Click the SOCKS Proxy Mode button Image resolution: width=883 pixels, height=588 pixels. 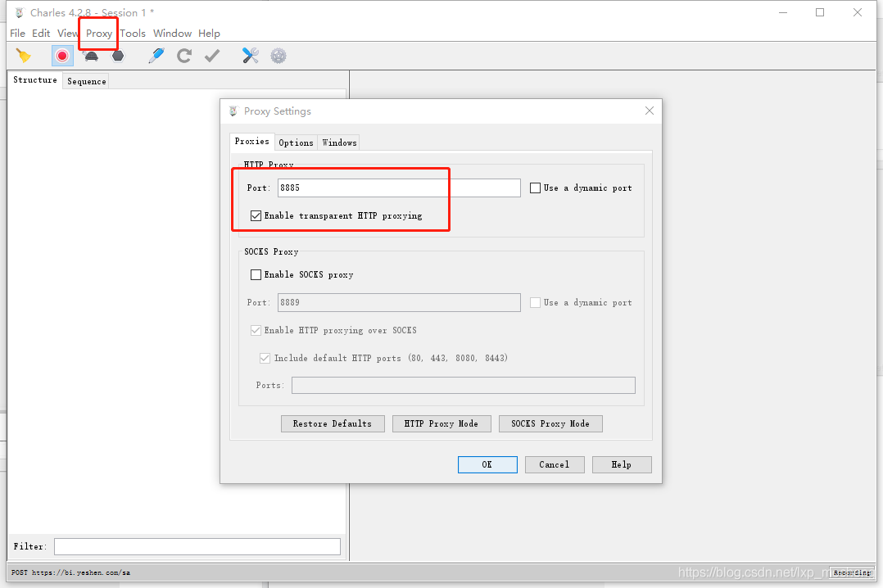tap(550, 423)
